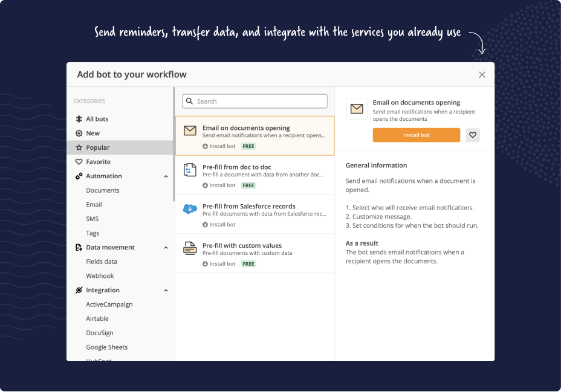561x392 pixels.
Task: Click the envelope icon for Email on documents opening
Action: 190,130
